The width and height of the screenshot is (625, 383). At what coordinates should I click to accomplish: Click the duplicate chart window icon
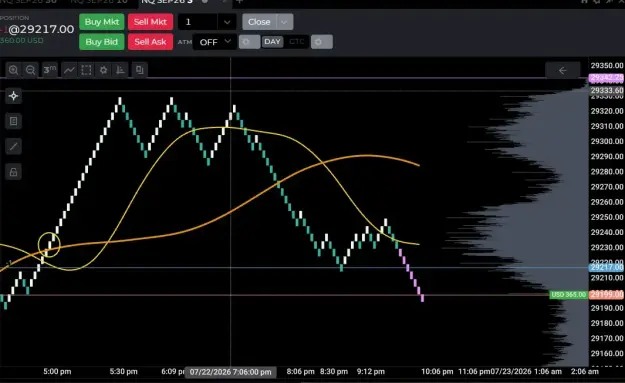click(140, 70)
